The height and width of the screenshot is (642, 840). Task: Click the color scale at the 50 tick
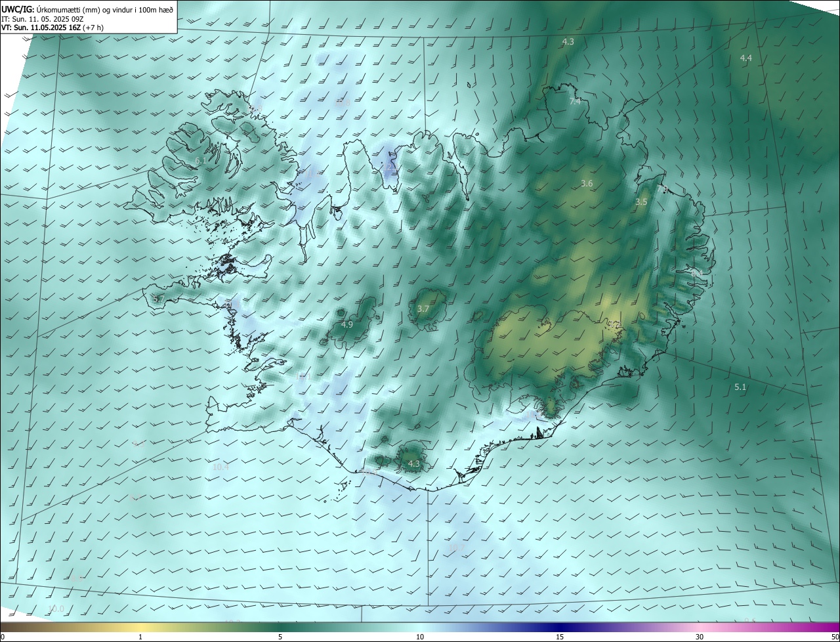click(x=835, y=637)
